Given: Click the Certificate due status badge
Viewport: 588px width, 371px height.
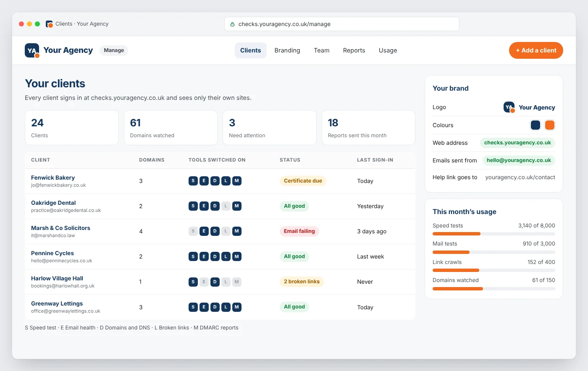Looking at the screenshot, I should [x=303, y=181].
